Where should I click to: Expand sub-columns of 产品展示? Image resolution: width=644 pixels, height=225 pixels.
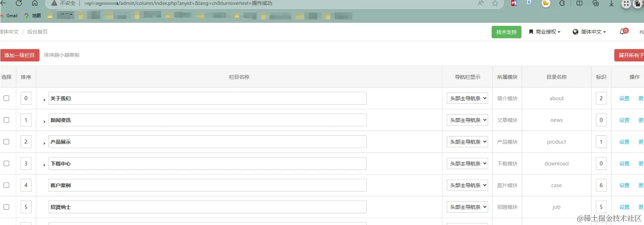tap(44, 143)
